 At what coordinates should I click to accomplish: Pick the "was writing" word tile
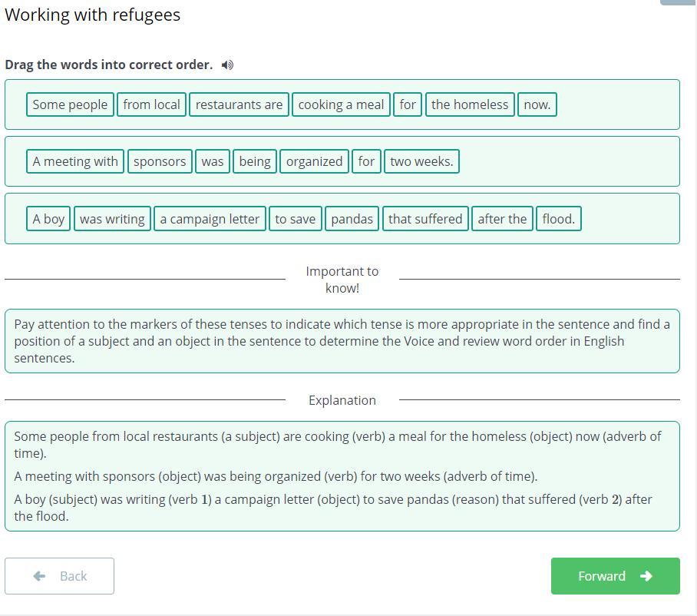pyautogui.click(x=112, y=219)
